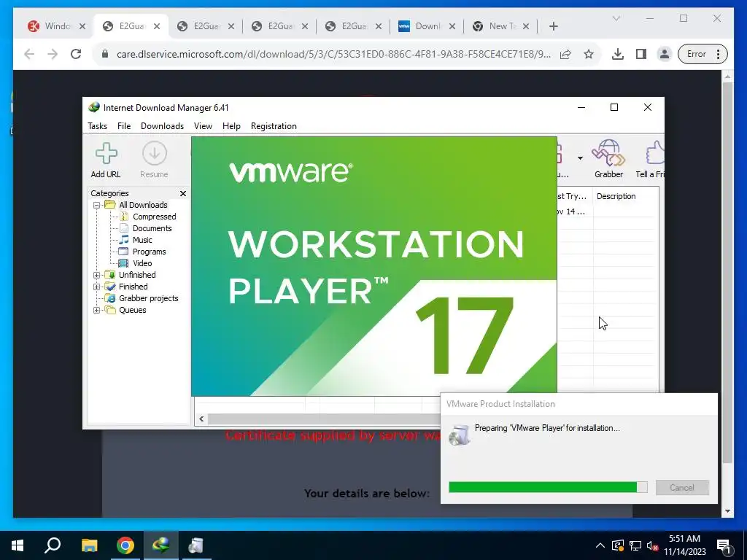Image resolution: width=747 pixels, height=560 pixels.
Task: Select the Documents category
Action: pos(152,228)
